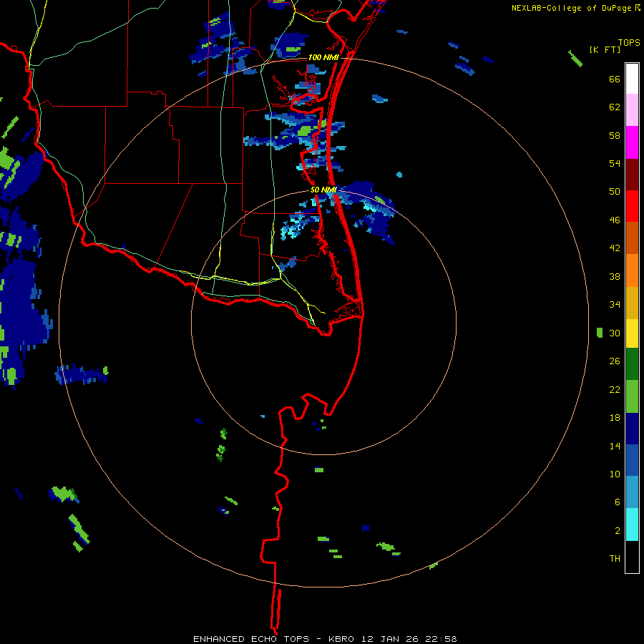Click the medium blue 14 kft legend swatch
The width and height of the screenshot is (644, 644).
(632, 460)
